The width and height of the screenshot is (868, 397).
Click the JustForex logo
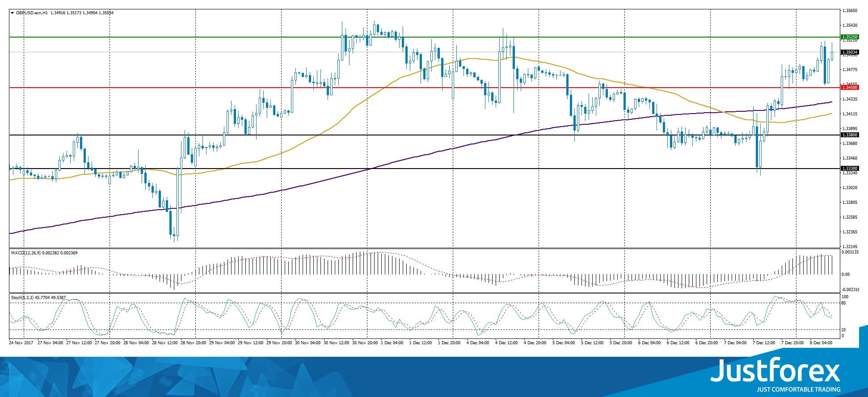775,371
